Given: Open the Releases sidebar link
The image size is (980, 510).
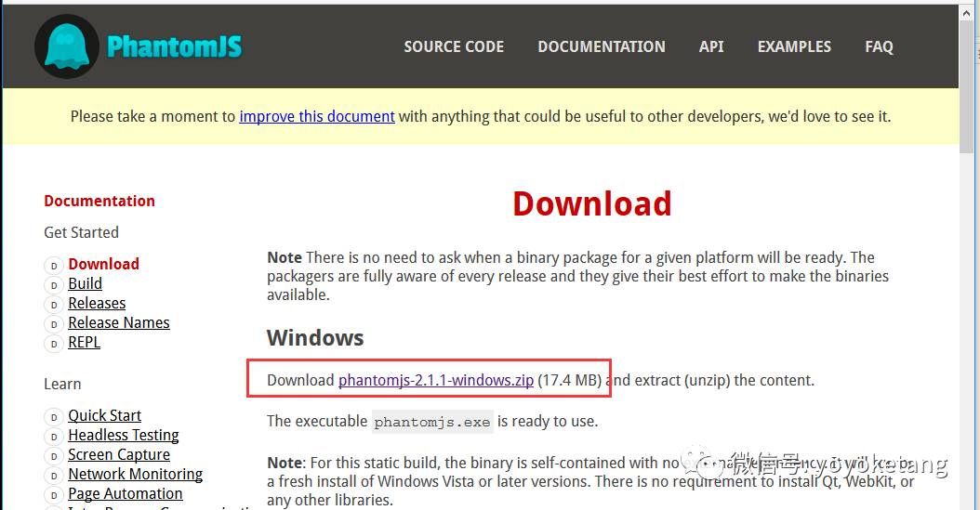Looking at the screenshot, I should tap(97, 304).
